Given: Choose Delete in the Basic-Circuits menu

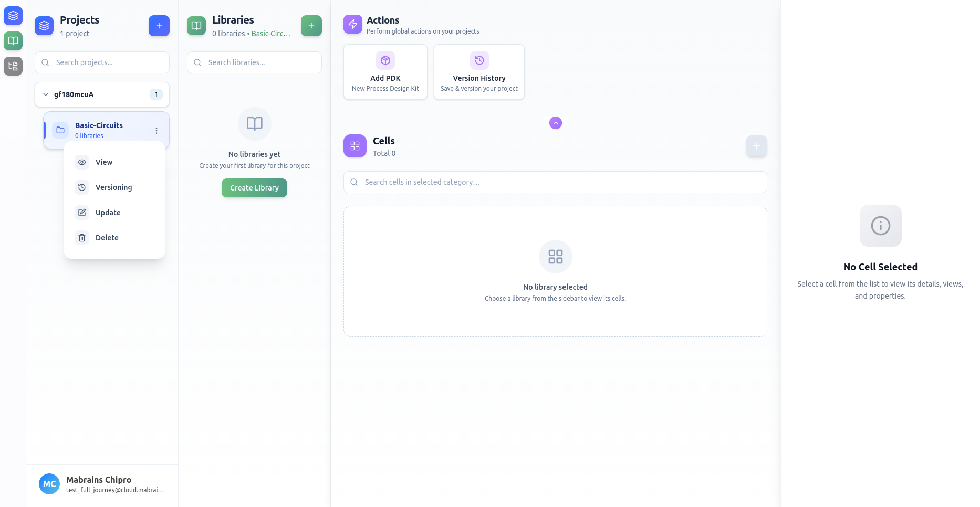Looking at the screenshot, I should click(x=107, y=238).
